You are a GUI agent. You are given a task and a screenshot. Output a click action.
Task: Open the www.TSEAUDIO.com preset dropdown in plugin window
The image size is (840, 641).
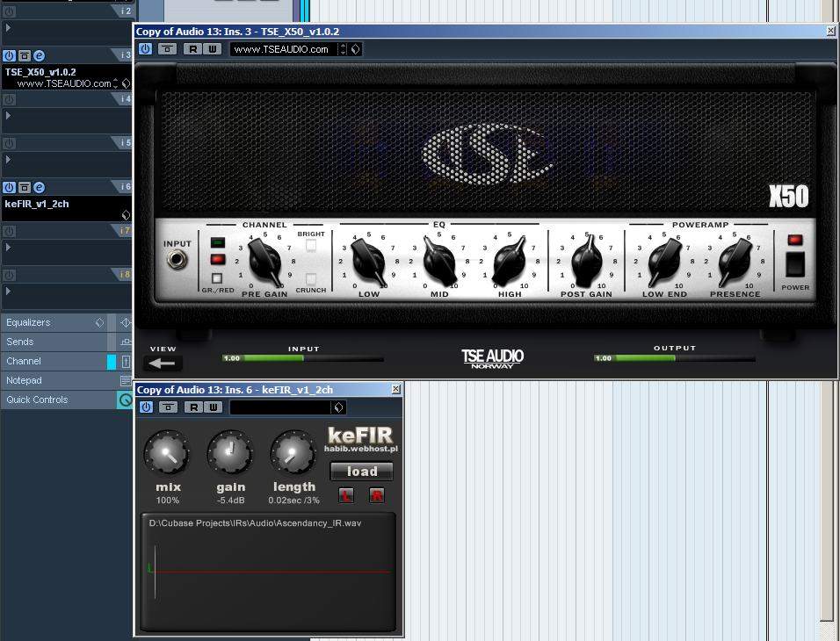click(355, 49)
